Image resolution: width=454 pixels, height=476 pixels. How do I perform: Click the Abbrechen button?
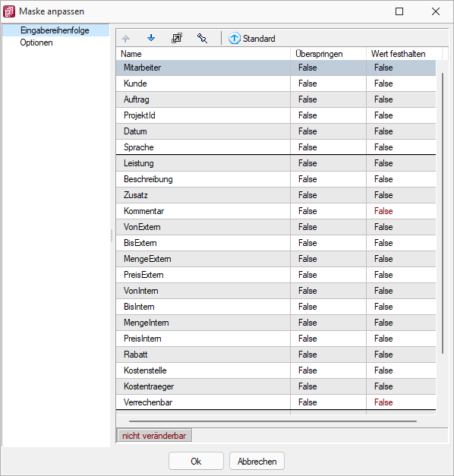tap(257, 461)
